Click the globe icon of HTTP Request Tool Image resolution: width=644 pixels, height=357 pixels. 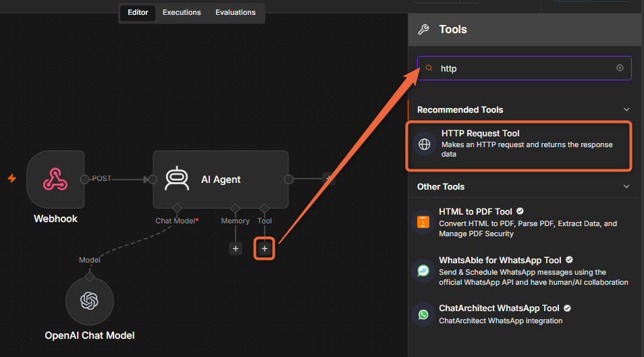click(x=424, y=144)
